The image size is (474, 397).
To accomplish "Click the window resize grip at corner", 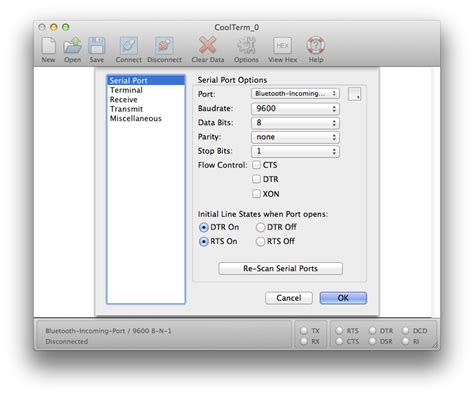I will pos(435,345).
